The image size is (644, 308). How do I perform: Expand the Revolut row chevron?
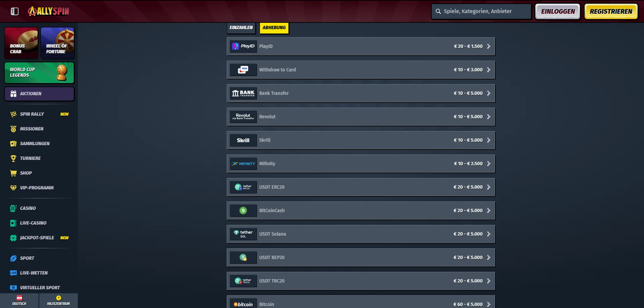coord(489,117)
